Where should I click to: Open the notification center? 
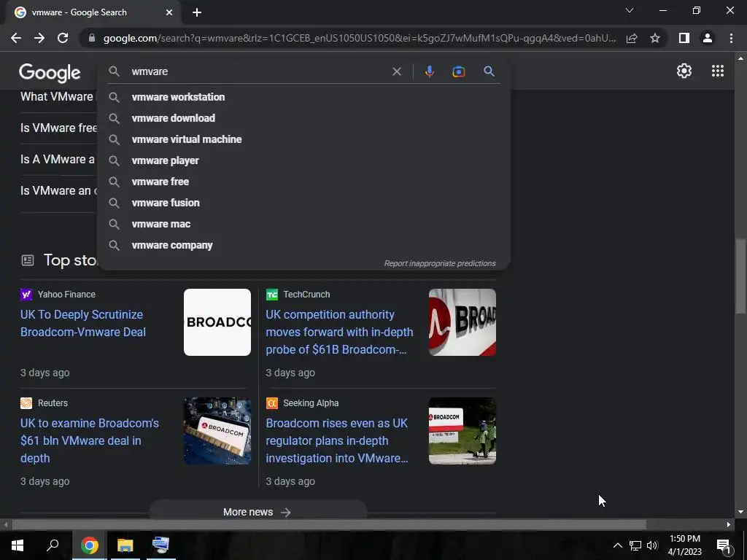pyautogui.click(x=724, y=545)
